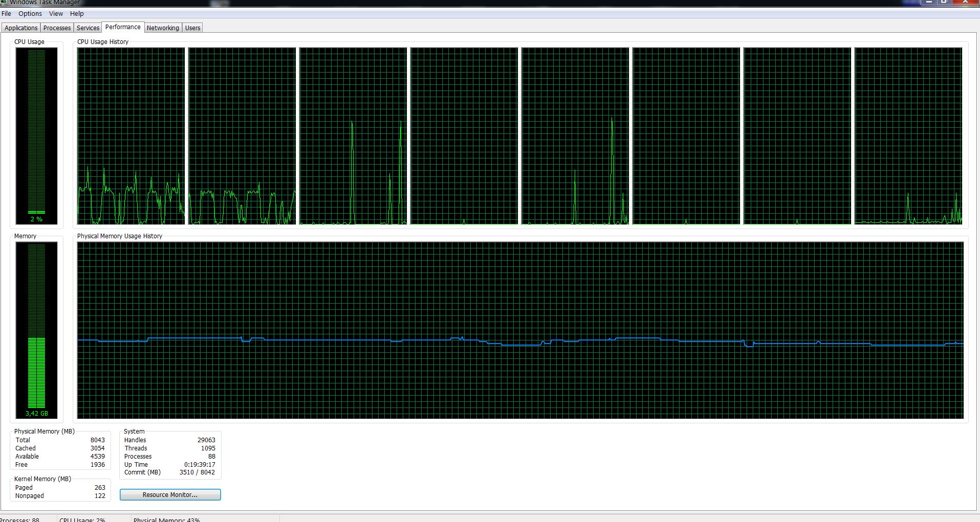Click the third CPU core history graph
This screenshot has height=522, width=980.
(353, 136)
